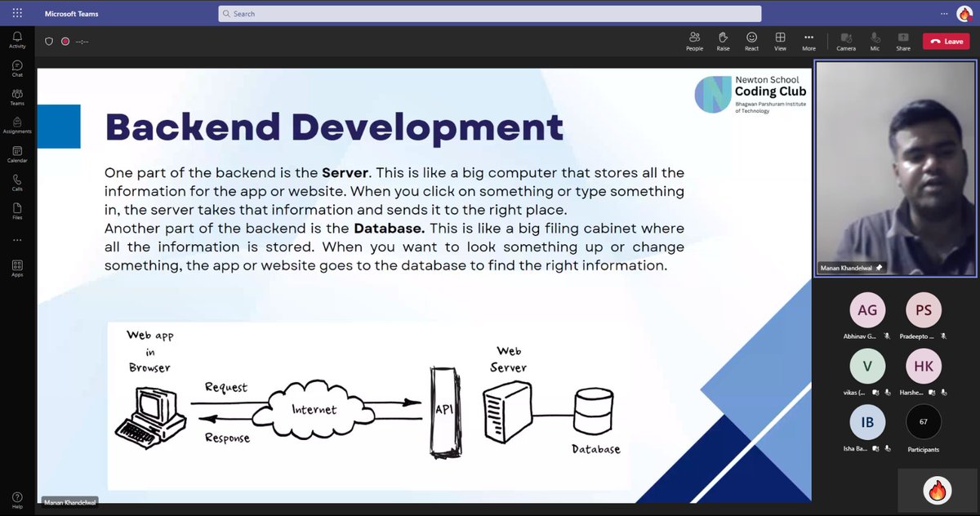Open Assignments in the sidebar
Screen dimensions: 980x516
(x=17, y=125)
